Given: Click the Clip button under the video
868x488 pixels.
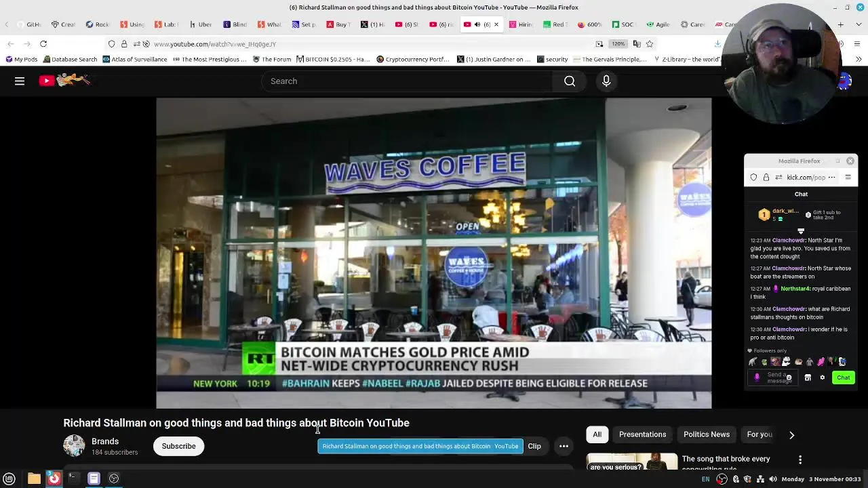Looking at the screenshot, I should (534, 446).
